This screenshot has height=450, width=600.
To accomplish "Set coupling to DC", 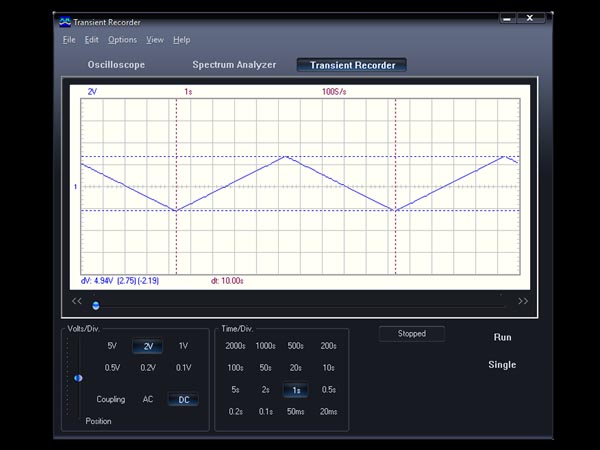I will pyautogui.click(x=184, y=399).
